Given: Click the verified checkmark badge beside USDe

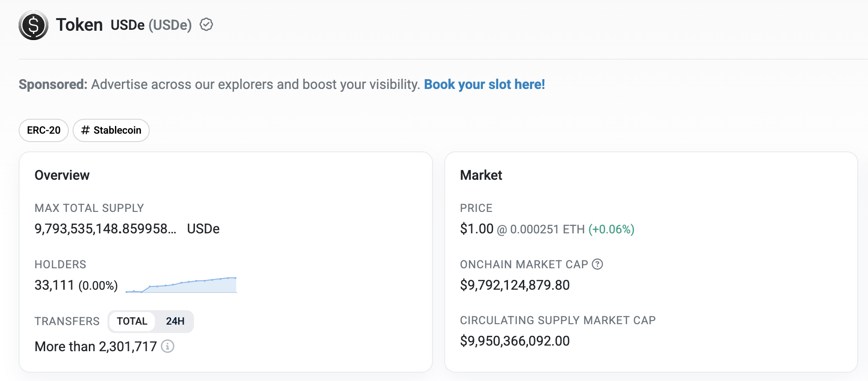Looking at the screenshot, I should [206, 25].
